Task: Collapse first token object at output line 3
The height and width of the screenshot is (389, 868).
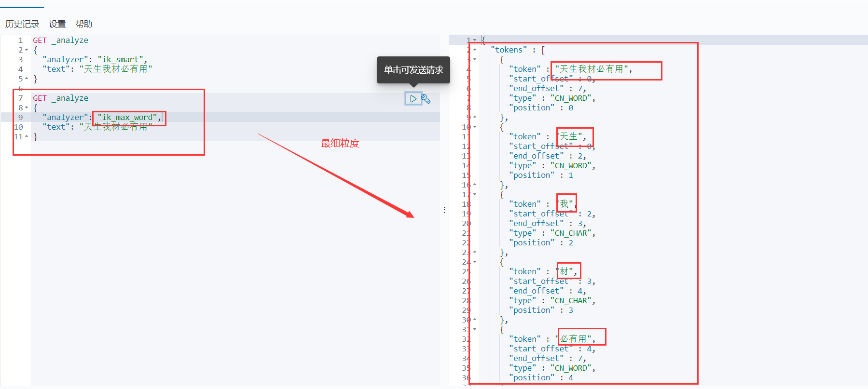Action: click(475, 59)
